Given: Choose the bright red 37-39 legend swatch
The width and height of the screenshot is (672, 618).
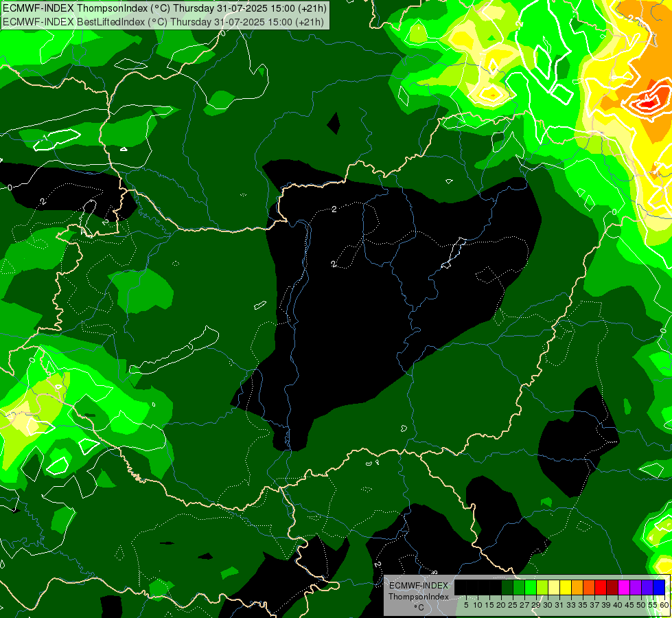Looking at the screenshot, I should click(x=601, y=587).
